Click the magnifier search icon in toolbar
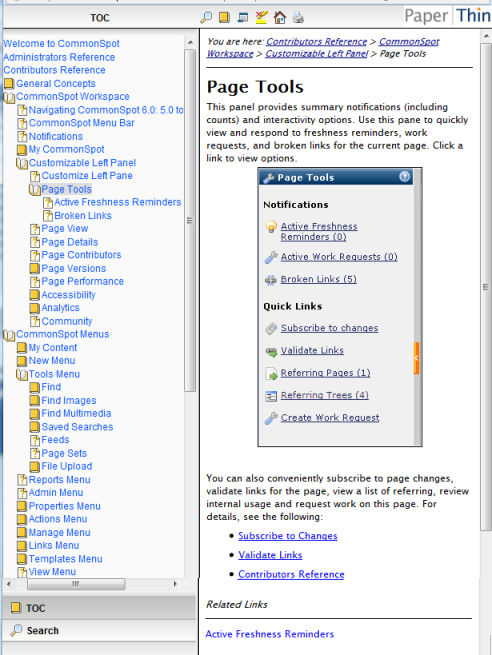 pyautogui.click(x=206, y=18)
